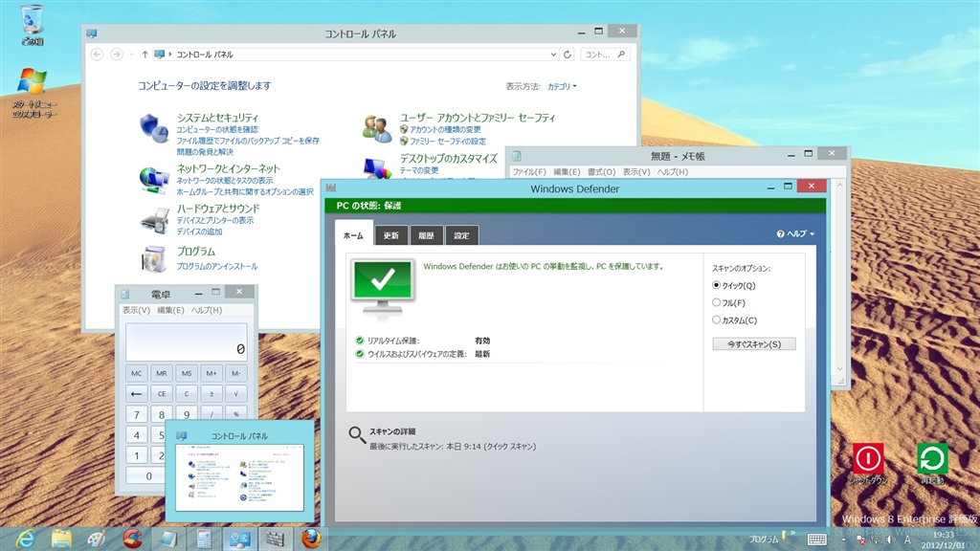
Task: Click the Hardware and Sound printer icon
Action: (154, 221)
